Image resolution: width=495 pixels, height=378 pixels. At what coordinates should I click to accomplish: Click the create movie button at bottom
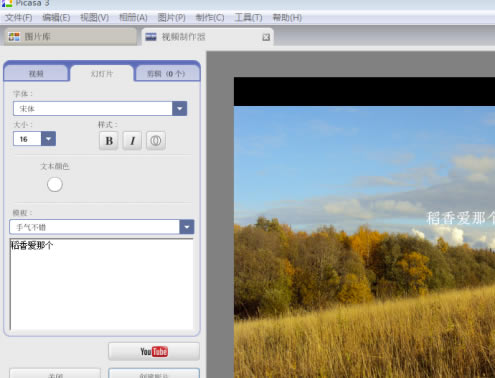pyautogui.click(x=154, y=374)
